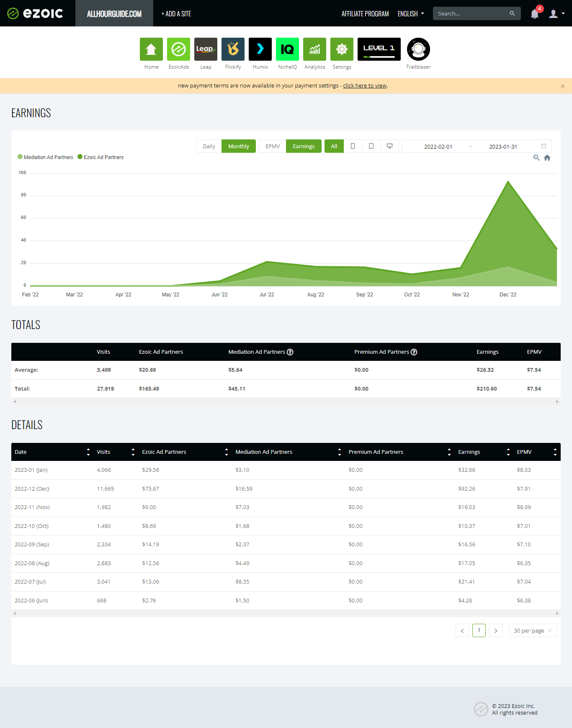The width and height of the screenshot is (572, 728).
Task: Open the Affiliate Program menu item
Action: 365,14
